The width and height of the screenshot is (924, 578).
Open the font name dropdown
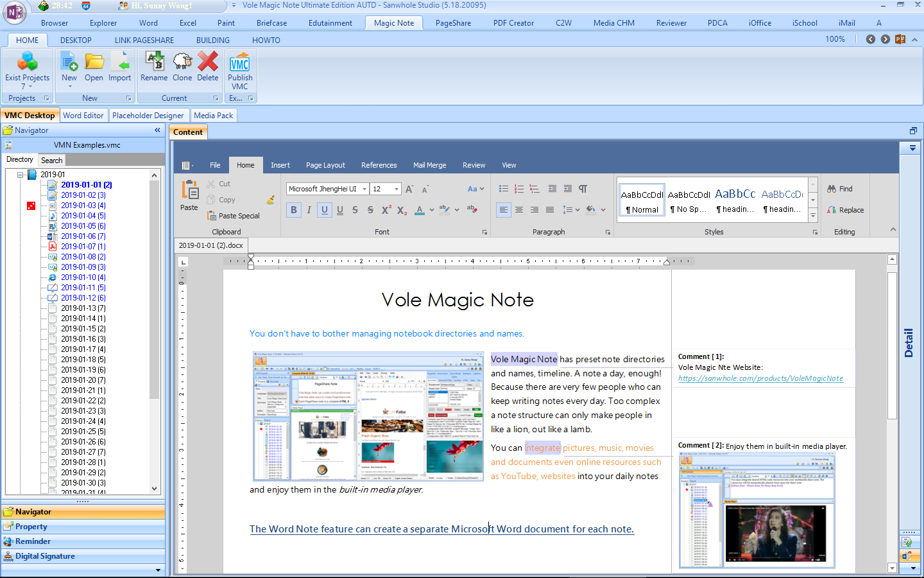point(364,189)
